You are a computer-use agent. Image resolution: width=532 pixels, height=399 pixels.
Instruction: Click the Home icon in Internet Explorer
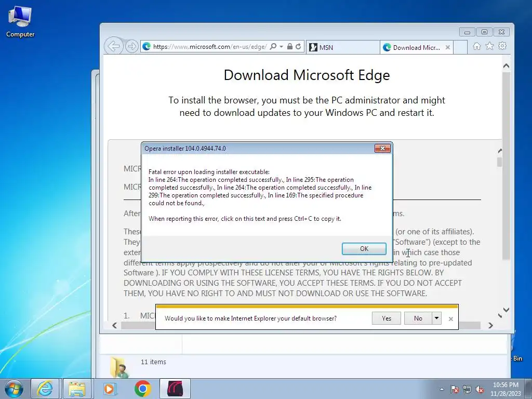pyautogui.click(x=477, y=46)
